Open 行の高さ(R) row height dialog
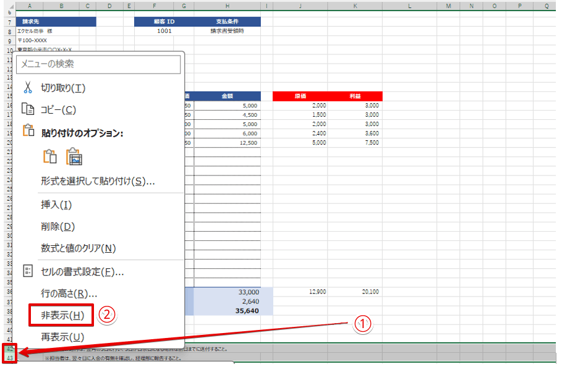588x380 pixels. click(x=69, y=293)
